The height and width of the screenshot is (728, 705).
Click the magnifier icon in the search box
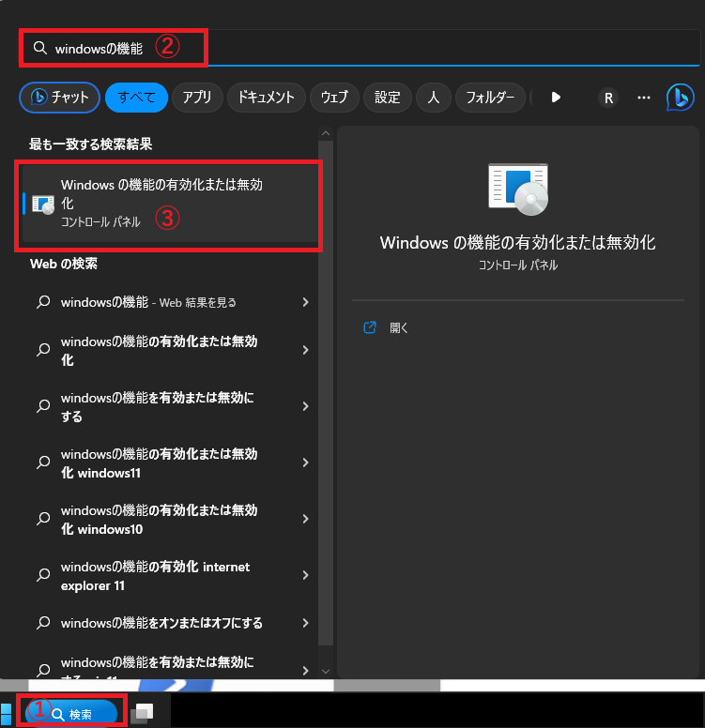click(40, 48)
